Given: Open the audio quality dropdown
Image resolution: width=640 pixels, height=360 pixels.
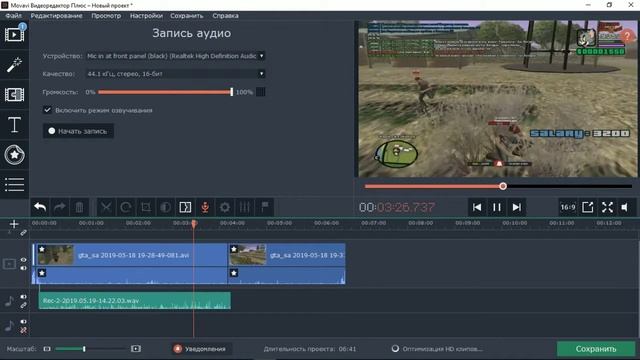Looking at the screenshot, I should coord(175,74).
